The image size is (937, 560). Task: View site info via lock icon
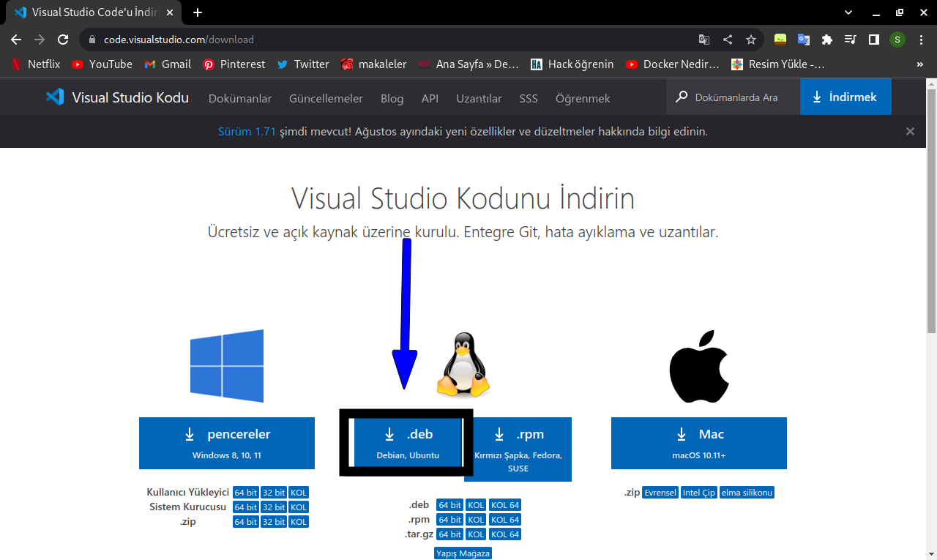point(92,40)
